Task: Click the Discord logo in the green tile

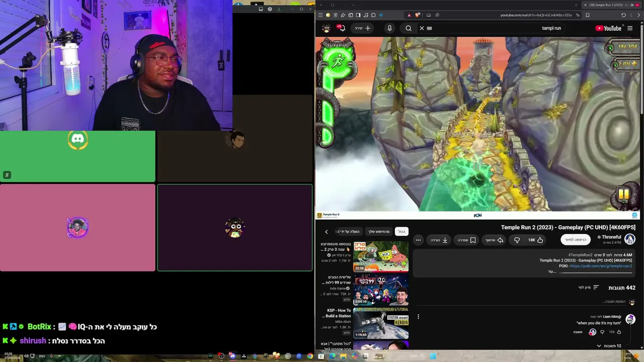Action: coord(78,140)
